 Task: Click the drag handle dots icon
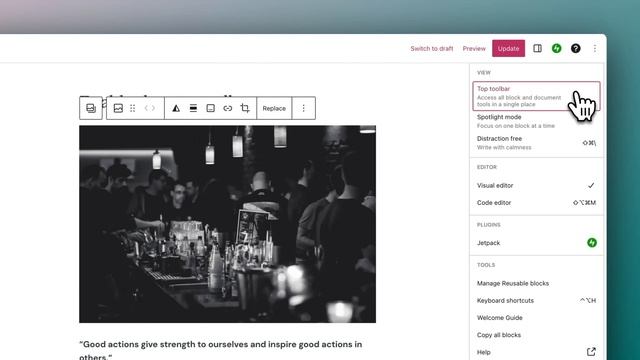point(133,108)
